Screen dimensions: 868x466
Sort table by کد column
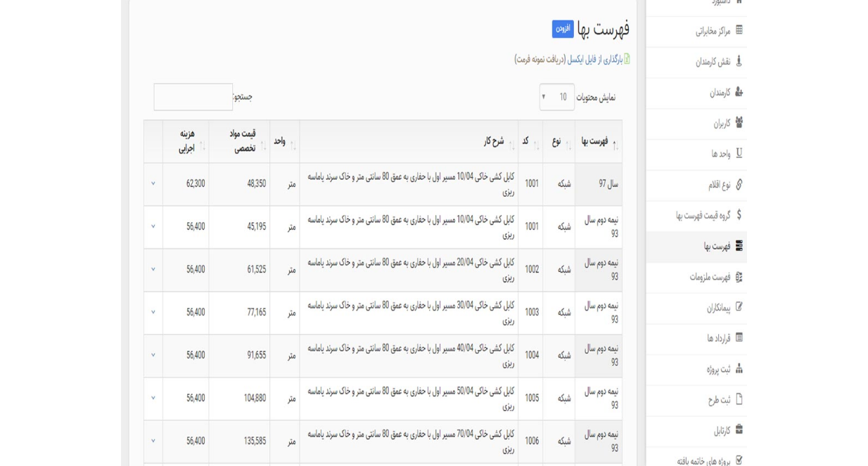[530, 141]
